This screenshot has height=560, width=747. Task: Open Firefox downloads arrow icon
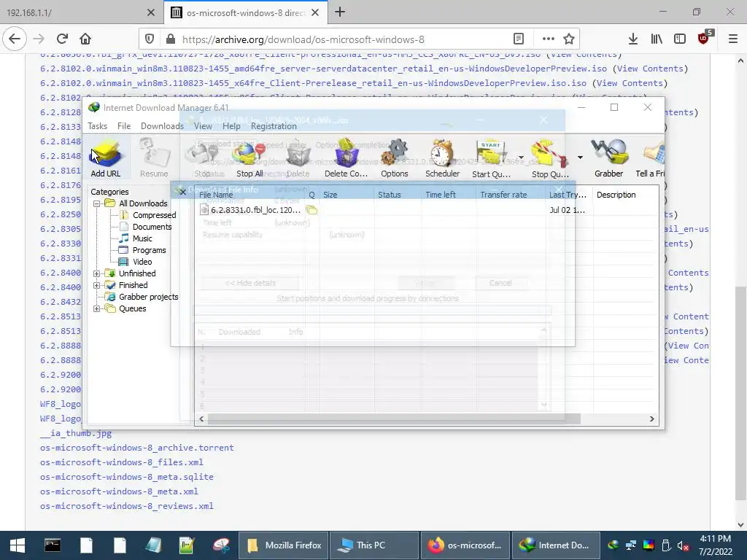click(x=633, y=39)
